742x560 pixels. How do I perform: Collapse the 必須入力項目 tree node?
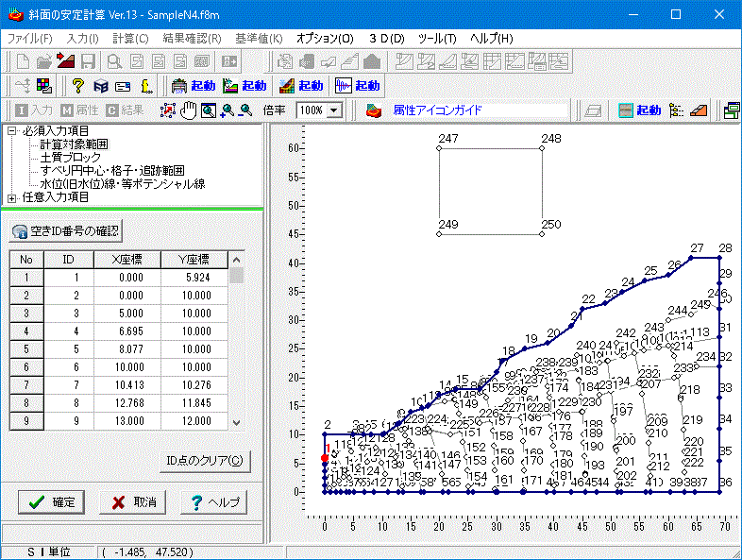pos(11,131)
